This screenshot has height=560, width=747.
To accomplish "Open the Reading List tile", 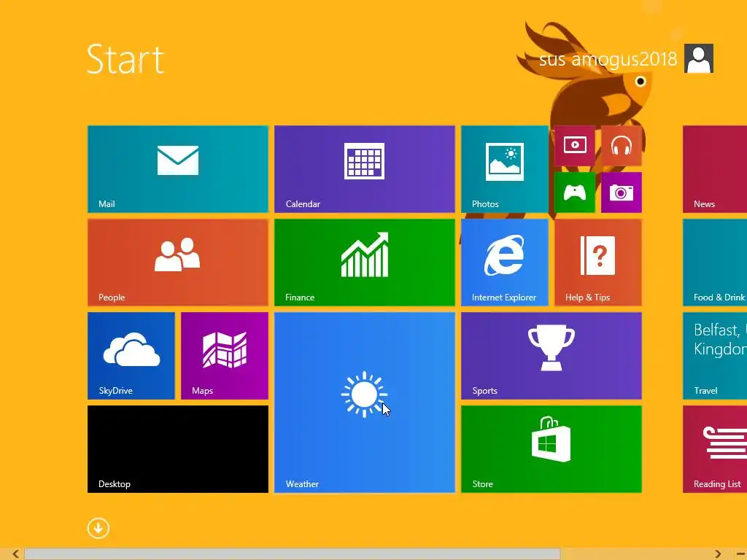I will [715, 449].
